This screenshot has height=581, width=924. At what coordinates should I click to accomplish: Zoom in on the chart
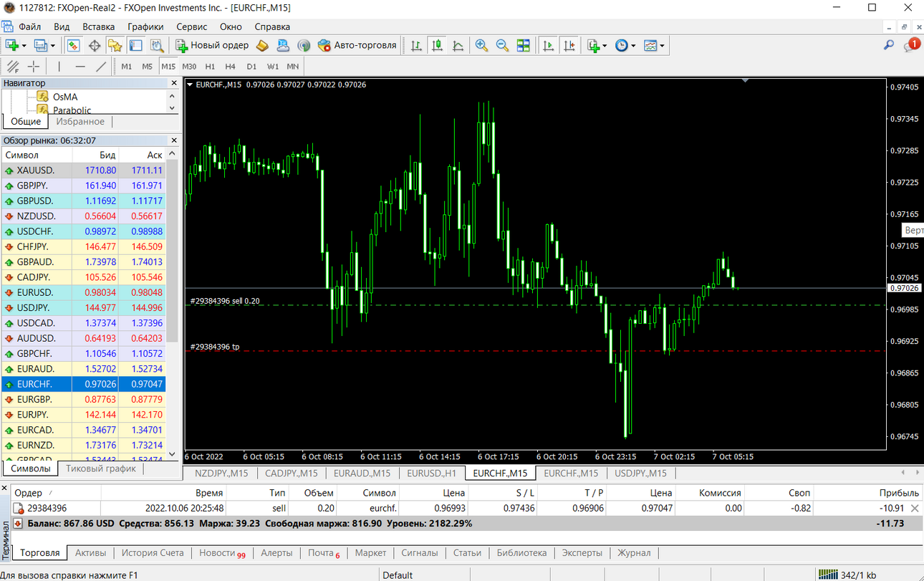click(x=481, y=45)
